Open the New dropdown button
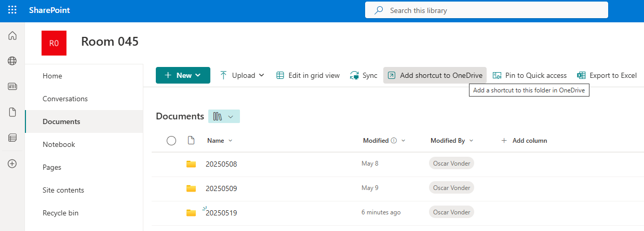Image resolution: width=644 pixels, height=231 pixels. [183, 75]
